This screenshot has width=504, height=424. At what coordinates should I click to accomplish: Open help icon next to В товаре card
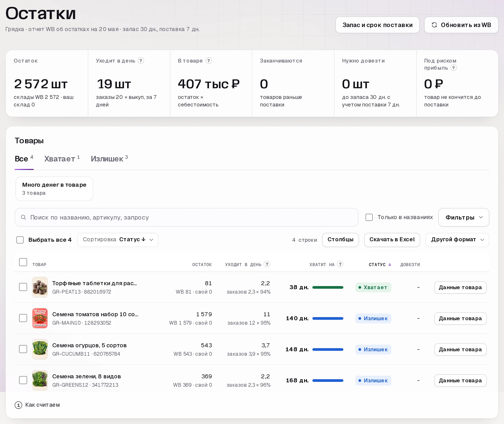[209, 61]
